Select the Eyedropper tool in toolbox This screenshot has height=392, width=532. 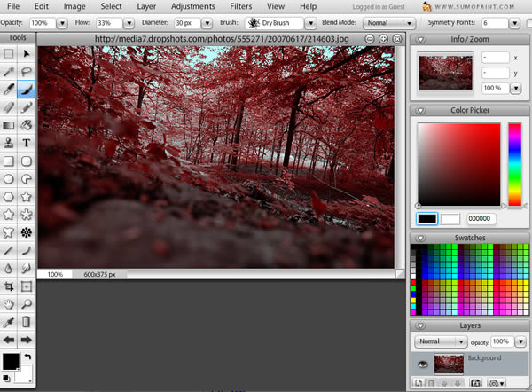[x=9, y=322]
